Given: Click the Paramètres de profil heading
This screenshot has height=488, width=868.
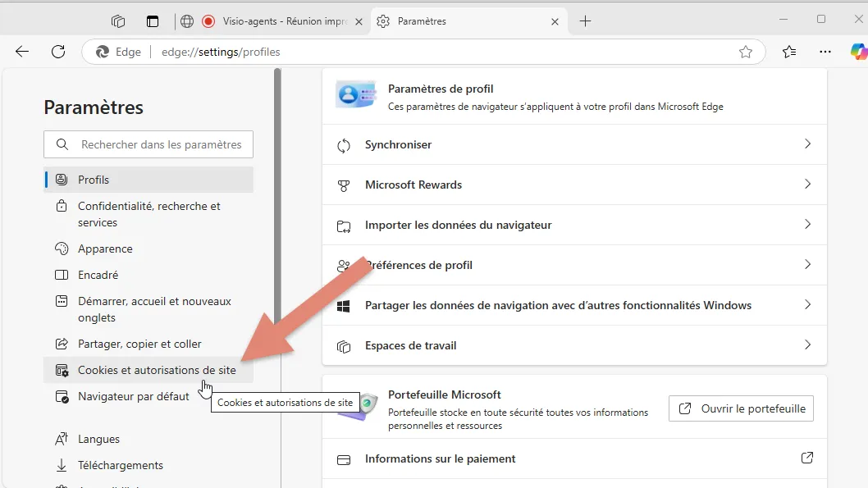Looking at the screenshot, I should pyautogui.click(x=441, y=89).
